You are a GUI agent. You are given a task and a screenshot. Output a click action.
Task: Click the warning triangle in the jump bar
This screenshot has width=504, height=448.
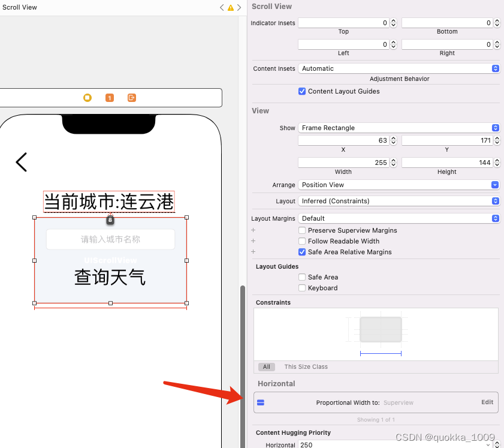[230, 8]
